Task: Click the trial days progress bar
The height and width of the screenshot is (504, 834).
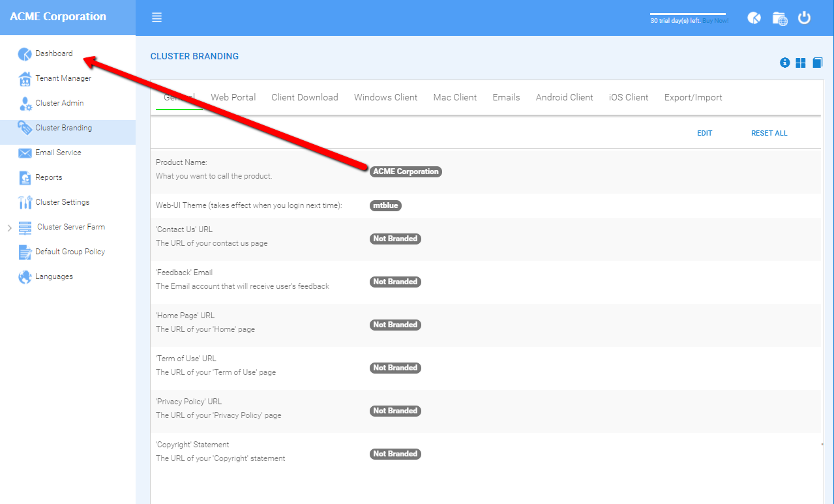Action: click(x=688, y=14)
